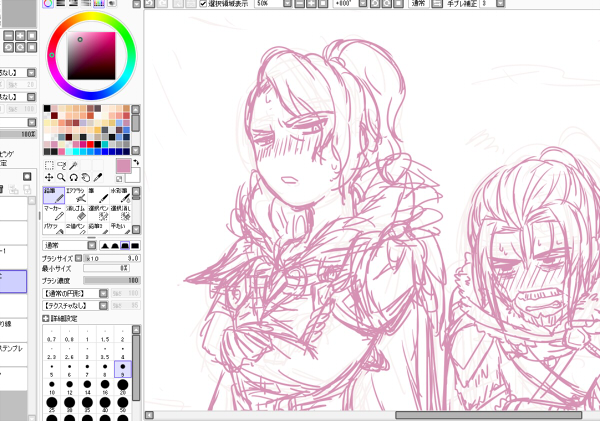Click navigator rotate clockwise button
The image size is (600, 421).
click(20, 47)
